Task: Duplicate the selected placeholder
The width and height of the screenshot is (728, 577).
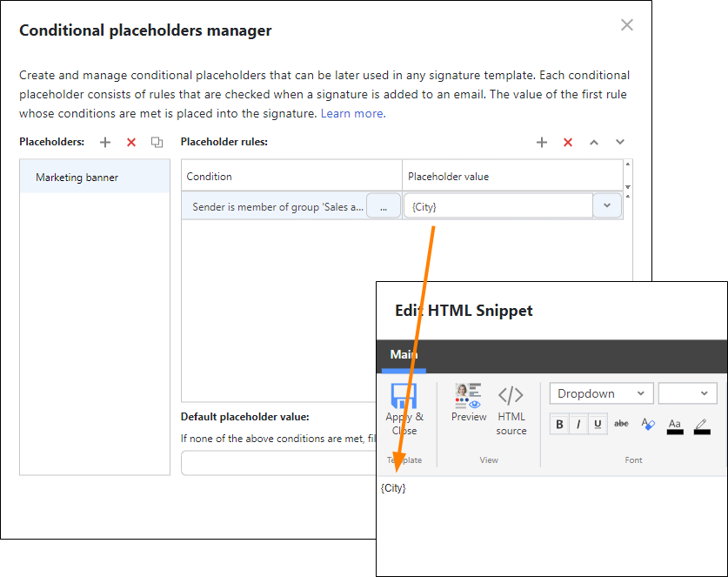Action: 157,142
